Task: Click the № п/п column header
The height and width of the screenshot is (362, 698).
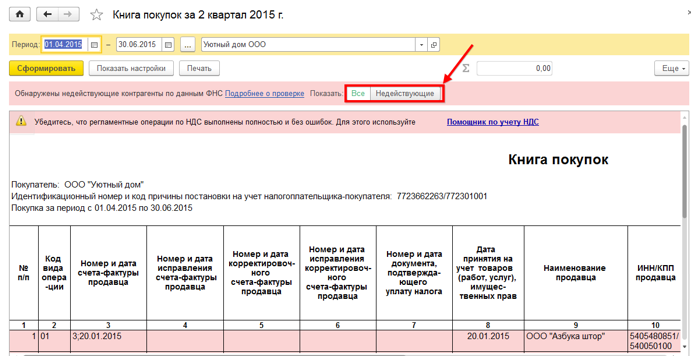Action: coord(24,273)
